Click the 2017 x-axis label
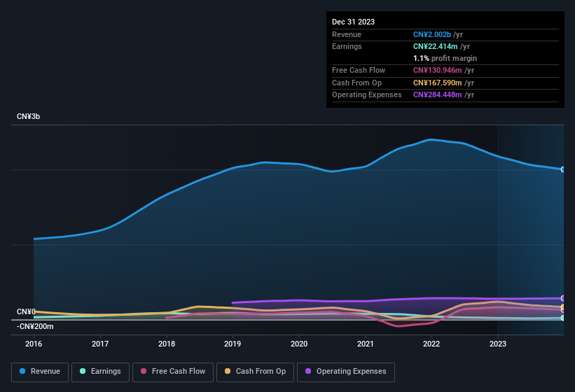 [100, 344]
